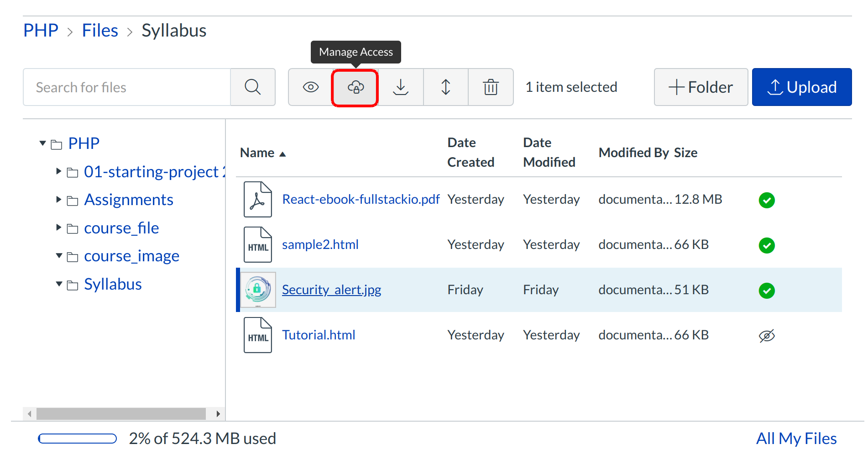Viewport: 868px width, 476px height.
Task: Click the Download toolbar icon
Action: 400,87
